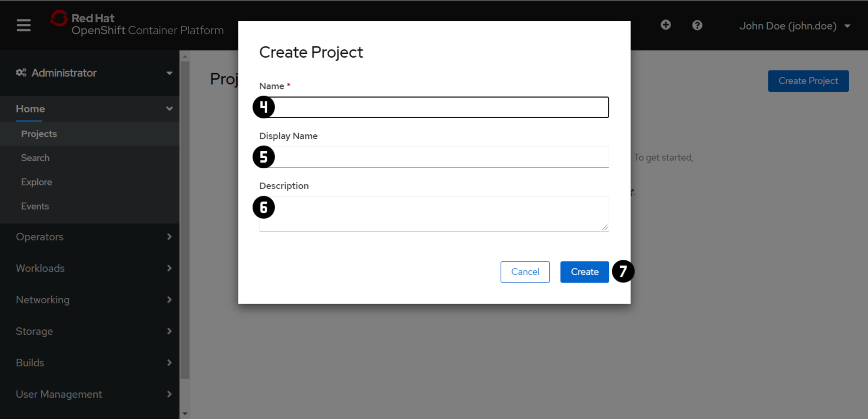Screen dimensions: 868x419
Task: Click the Create button in dialog
Action: tap(584, 272)
